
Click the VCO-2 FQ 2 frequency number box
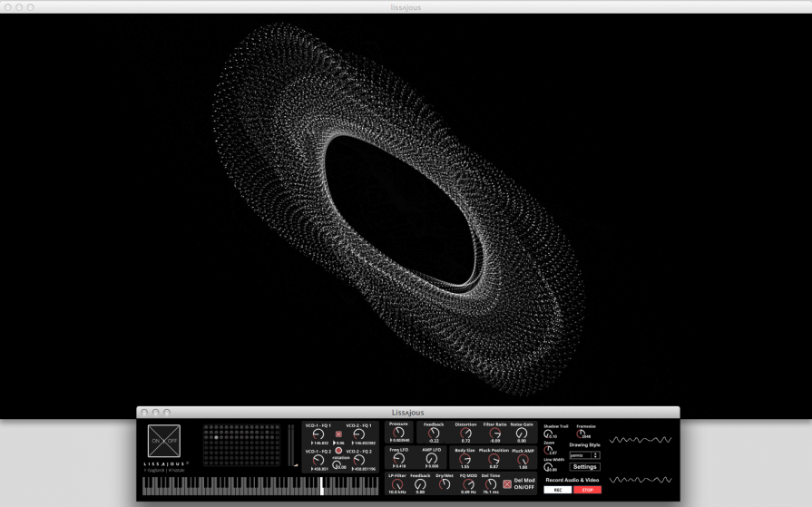tap(364, 469)
